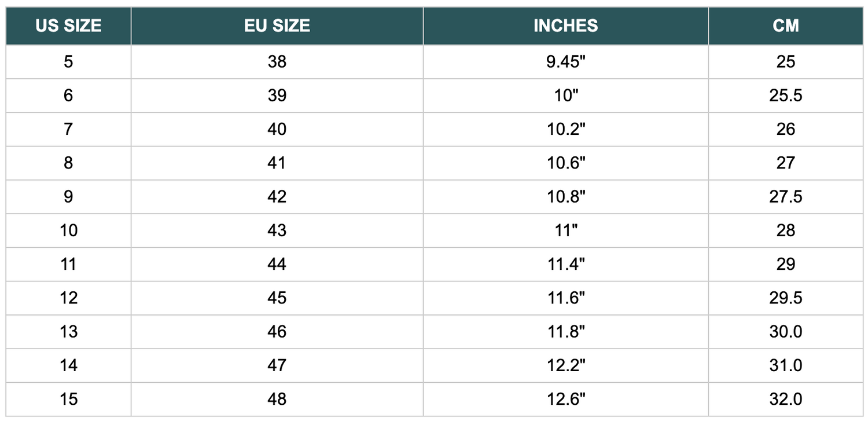Click the US SIZE column header
This screenshot has width=868, height=421.
68,25
